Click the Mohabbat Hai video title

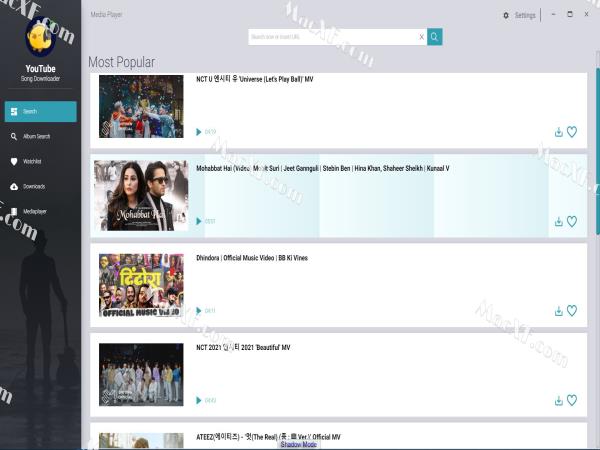click(323, 168)
